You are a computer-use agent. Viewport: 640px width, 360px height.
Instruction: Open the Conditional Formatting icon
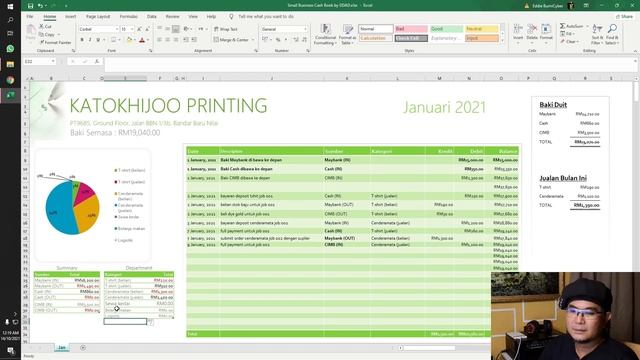point(325,29)
